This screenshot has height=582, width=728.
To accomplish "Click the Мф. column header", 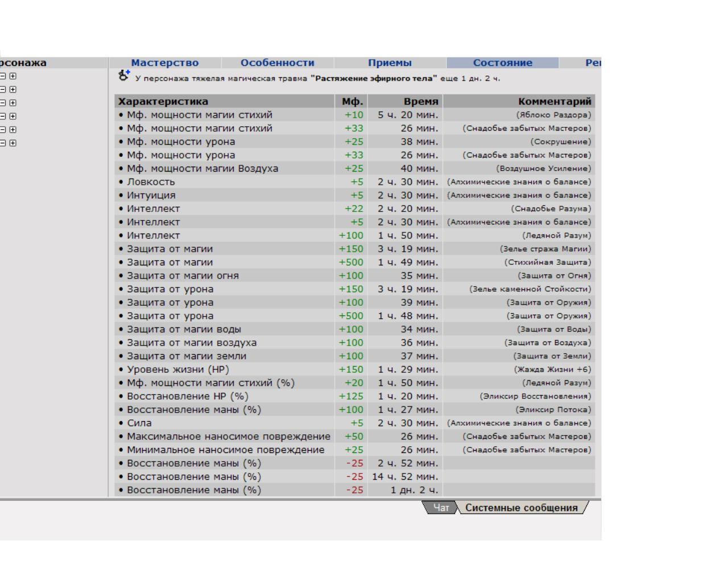I will (351, 102).
